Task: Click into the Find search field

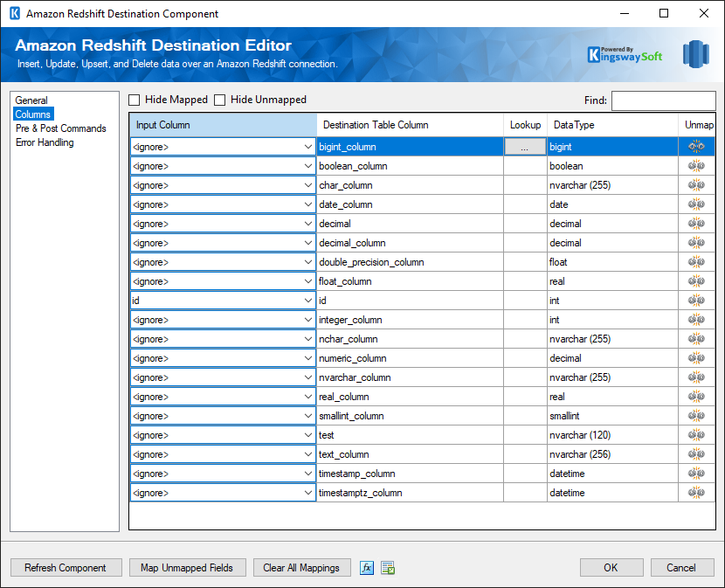Action: click(664, 100)
